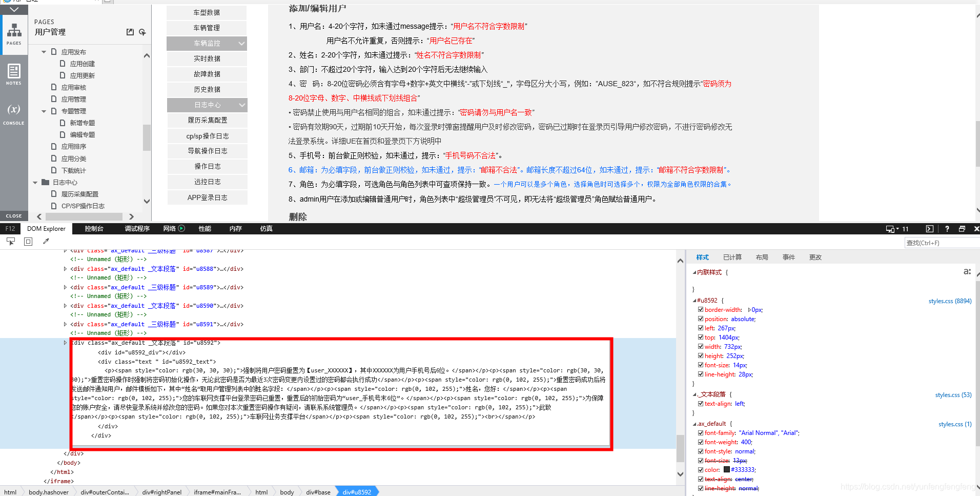The image size is (980, 496).
Task: Click the #333333 color swatch
Action: (726, 469)
